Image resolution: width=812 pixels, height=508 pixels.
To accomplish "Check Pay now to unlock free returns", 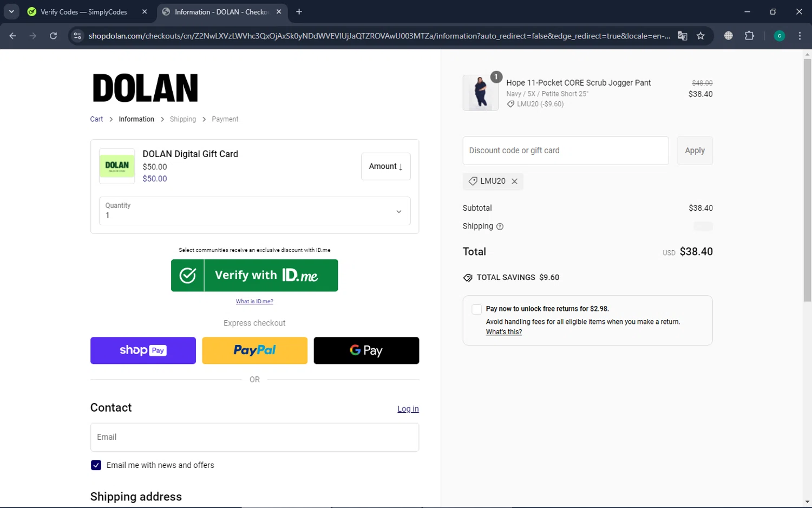I will (x=476, y=309).
